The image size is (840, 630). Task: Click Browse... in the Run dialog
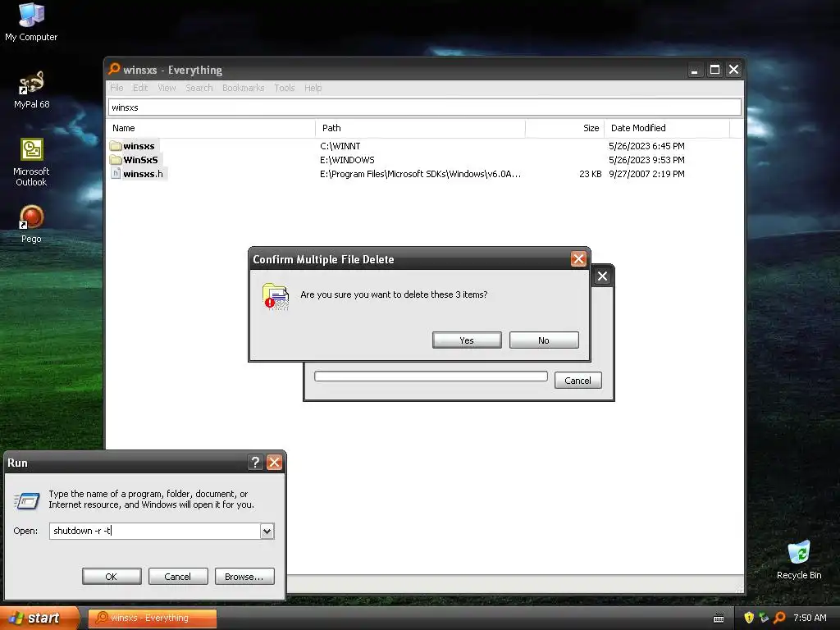(244, 577)
